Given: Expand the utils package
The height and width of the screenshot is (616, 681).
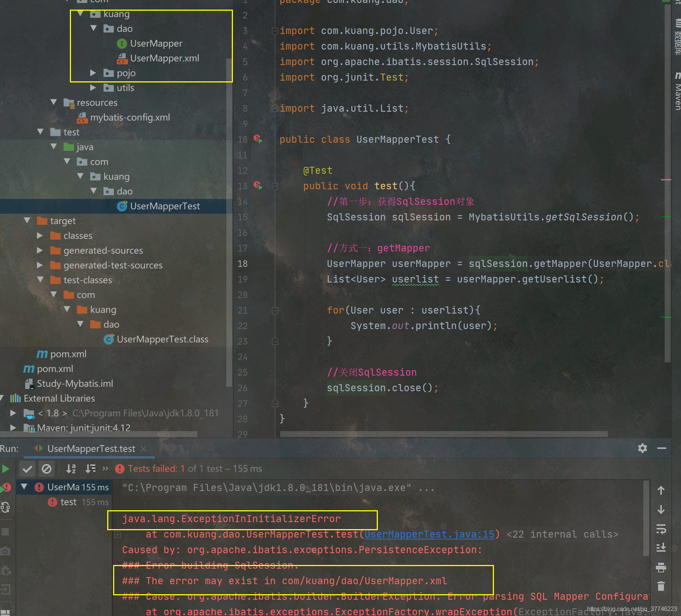Looking at the screenshot, I should pos(93,88).
